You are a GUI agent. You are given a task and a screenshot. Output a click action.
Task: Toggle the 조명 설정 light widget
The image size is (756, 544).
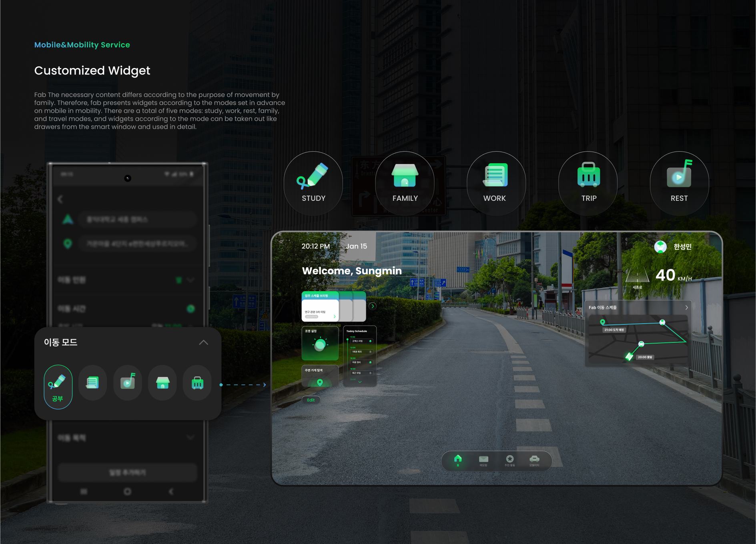(320, 343)
